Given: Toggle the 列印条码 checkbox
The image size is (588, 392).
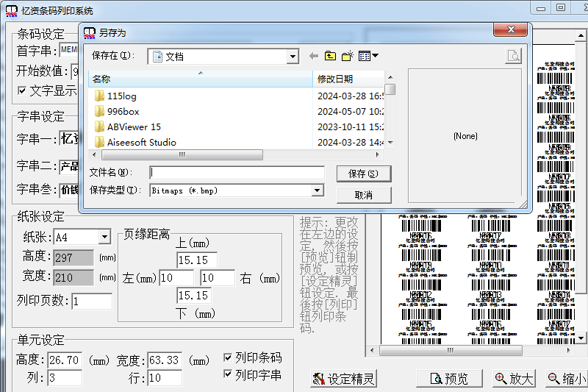Looking at the screenshot, I should [x=228, y=357].
